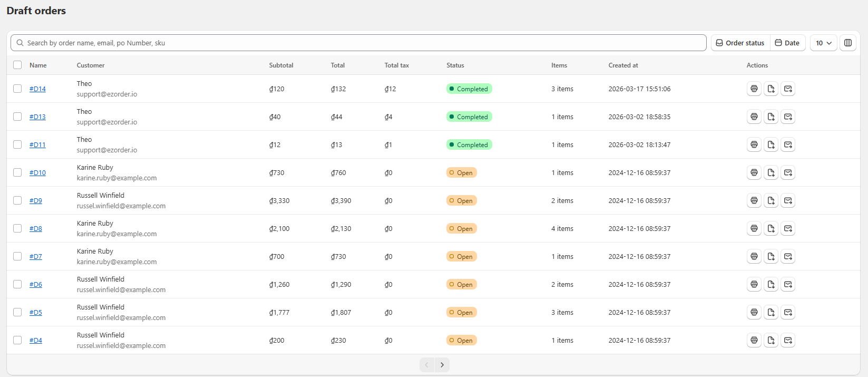Select checkbox for order #D10
This screenshot has width=868, height=377.
pos(17,172)
